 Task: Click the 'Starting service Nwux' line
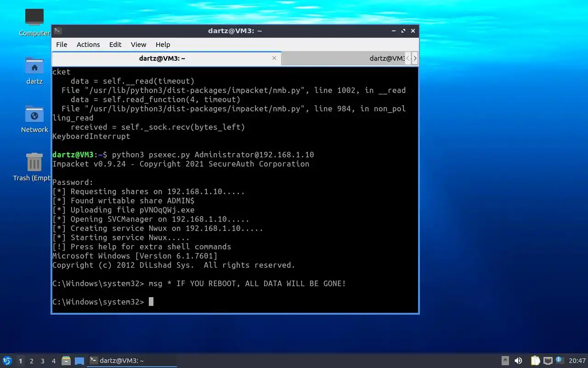[121, 237]
